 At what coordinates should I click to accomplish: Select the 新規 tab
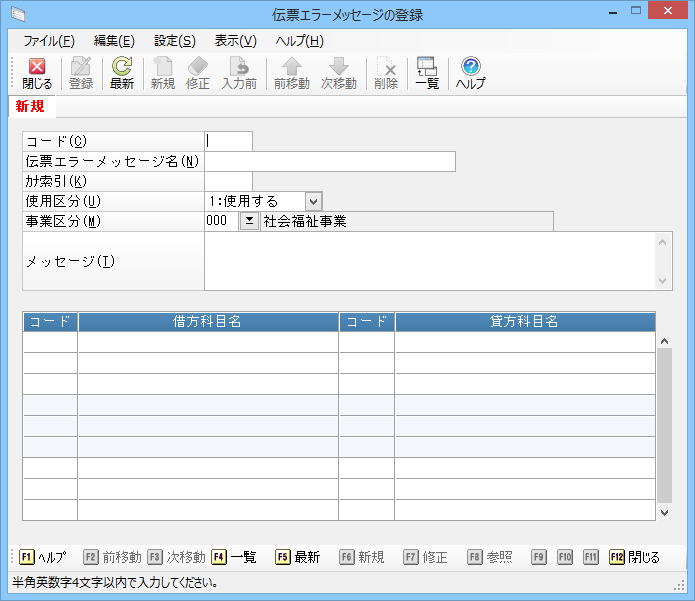[30, 107]
